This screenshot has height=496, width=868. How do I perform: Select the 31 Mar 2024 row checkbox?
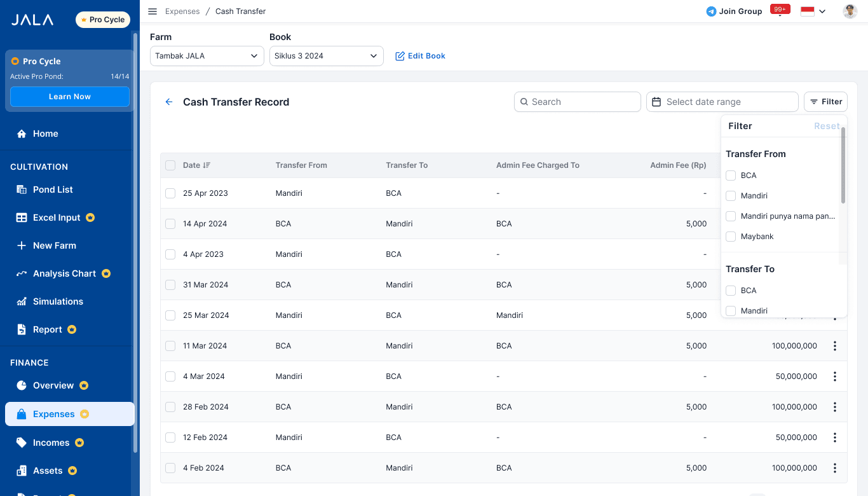click(x=170, y=285)
